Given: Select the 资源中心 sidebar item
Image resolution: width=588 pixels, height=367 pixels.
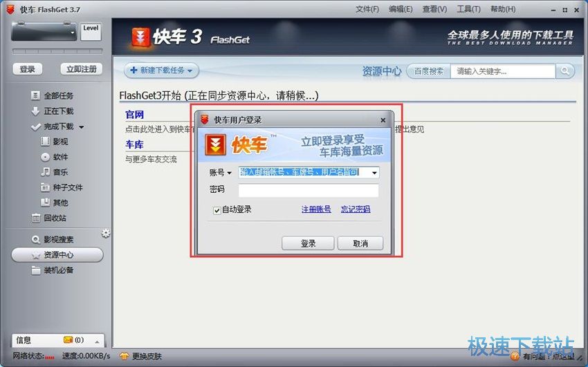Looking at the screenshot, I should 57,255.
